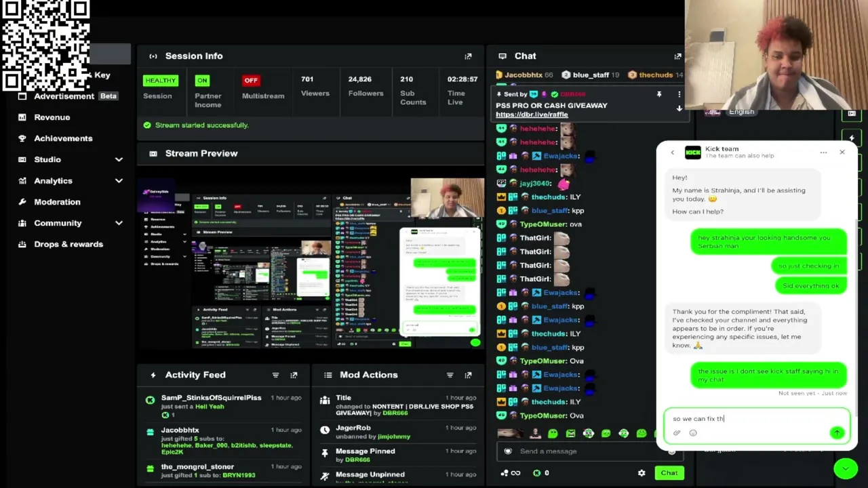Image resolution: width=868 pixels, height=488 pixels.
Task: Select the_mongrel_stoner activity entry
Action: 225,470
